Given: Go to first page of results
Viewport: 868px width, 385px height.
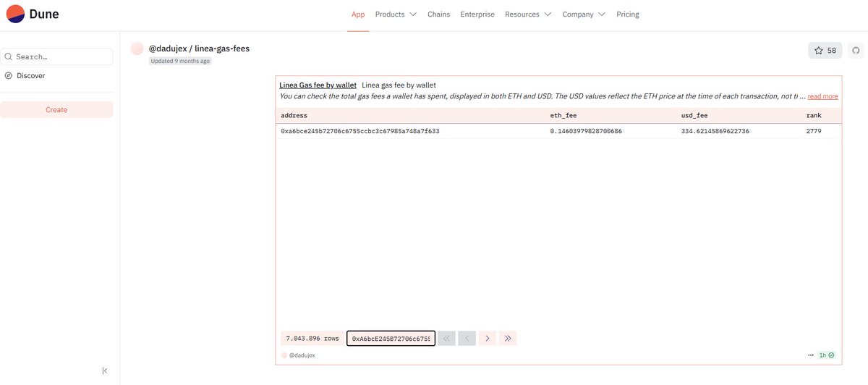Looking at the screenshot, I should pos(446,338).
